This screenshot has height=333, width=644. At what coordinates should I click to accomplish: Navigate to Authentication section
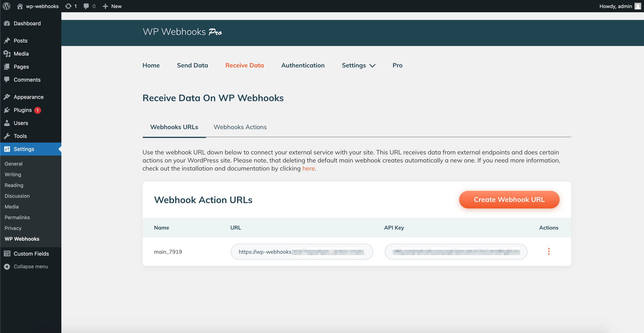pos(303,65)
